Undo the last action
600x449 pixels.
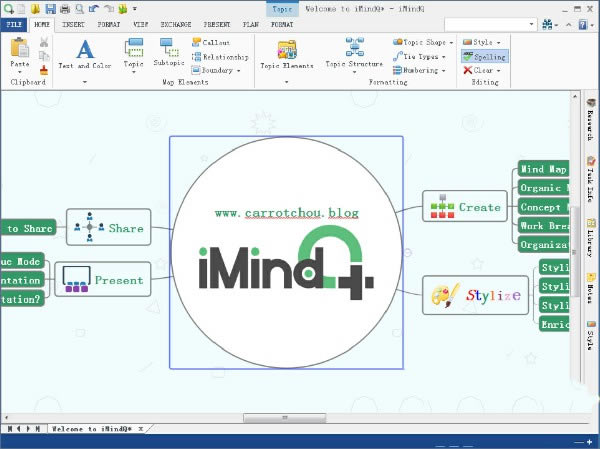pyautogui.click(x=94, y=8)
